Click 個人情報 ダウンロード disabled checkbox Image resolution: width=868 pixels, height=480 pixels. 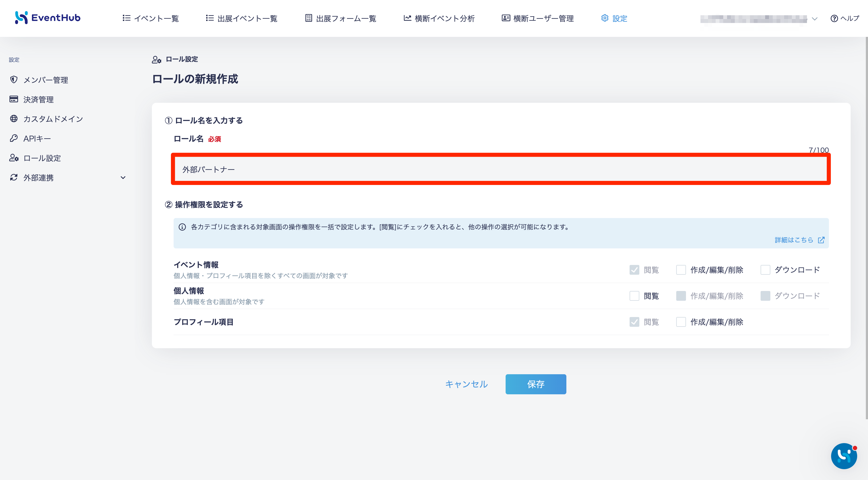tap(765, 296)
